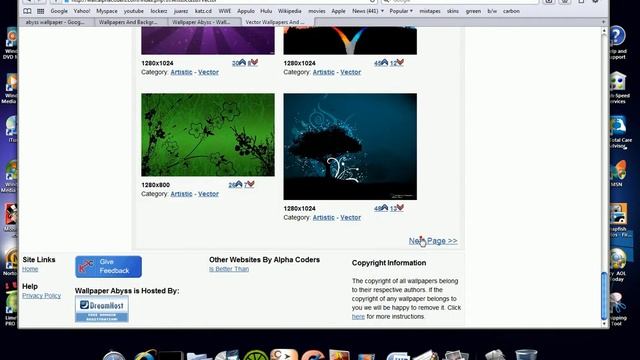640x360 pixels.
Task: Open the Hulu bookmark
Action: tap(266, 11)
